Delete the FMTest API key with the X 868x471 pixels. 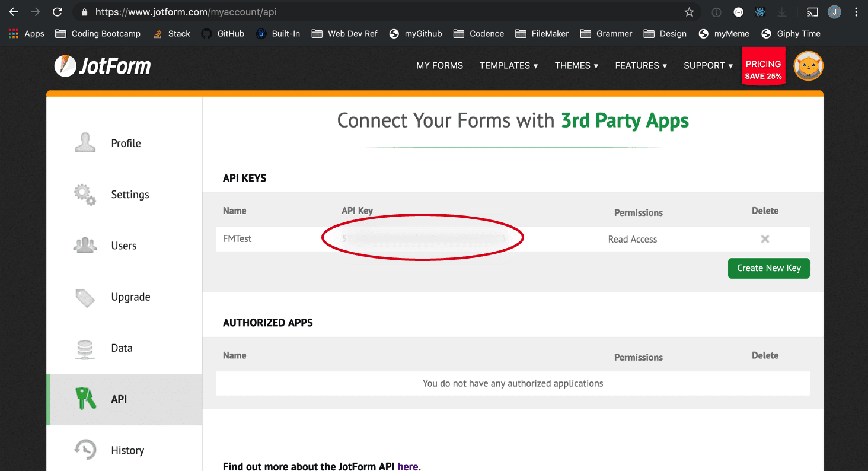764,239
